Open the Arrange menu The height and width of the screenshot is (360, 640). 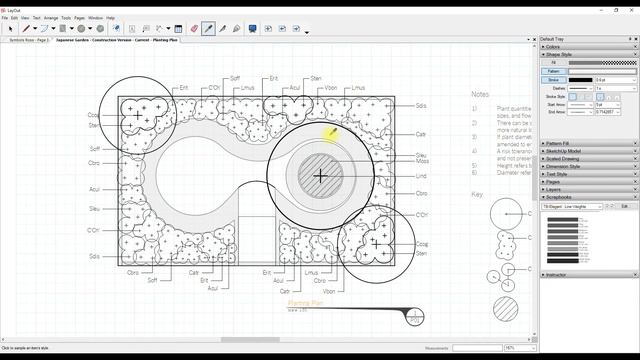pyautogui.click(x=51, y=18)
